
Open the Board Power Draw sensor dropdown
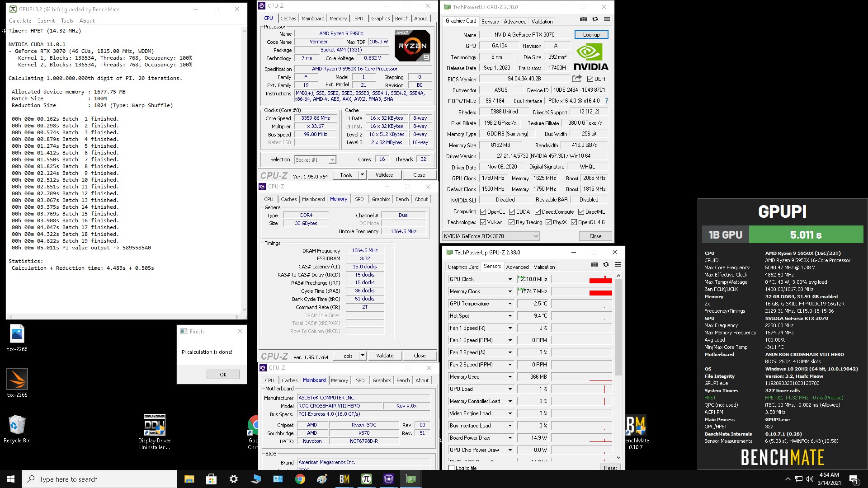tap(510, 438)
